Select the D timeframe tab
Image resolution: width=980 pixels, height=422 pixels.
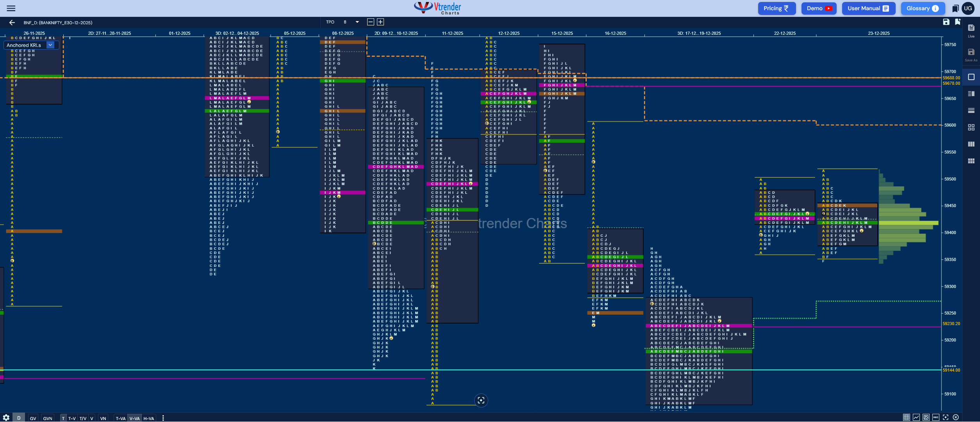[x=19, y=418]
